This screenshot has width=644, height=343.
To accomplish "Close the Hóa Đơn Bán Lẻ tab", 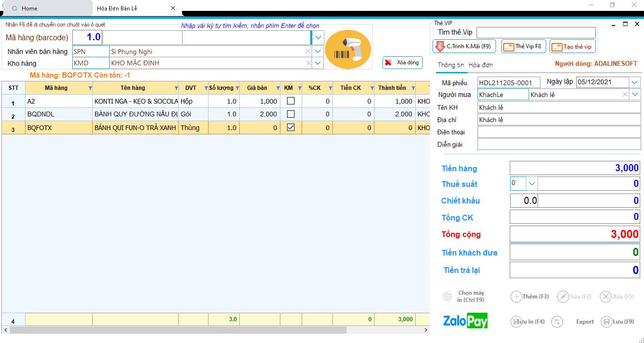I will (173, 8).
